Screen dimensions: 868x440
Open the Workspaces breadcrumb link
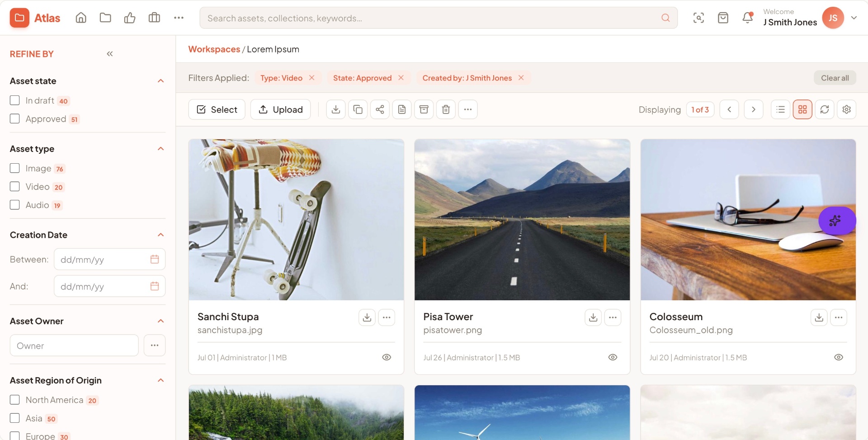tap(214, 49)
